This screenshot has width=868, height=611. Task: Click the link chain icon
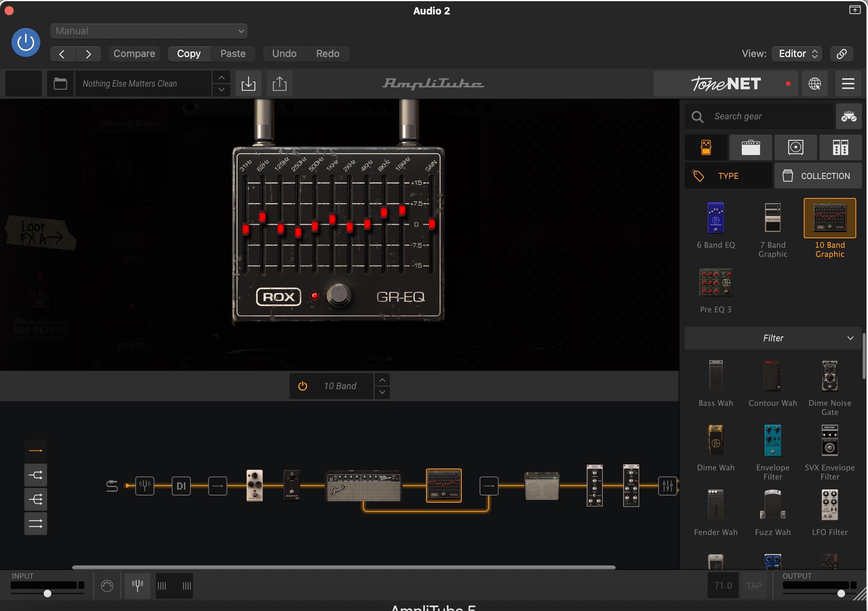[x=841, y=54]
